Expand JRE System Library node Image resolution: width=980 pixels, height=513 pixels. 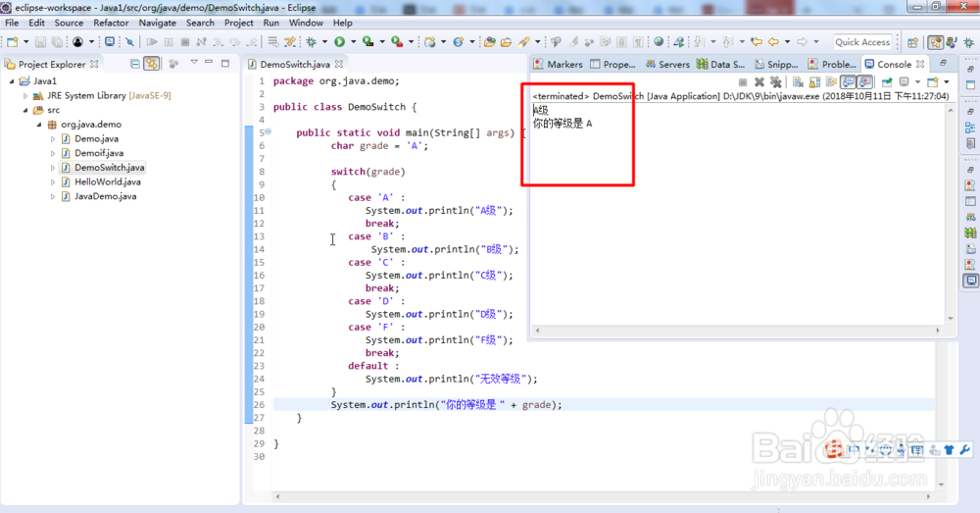(25, 96)
